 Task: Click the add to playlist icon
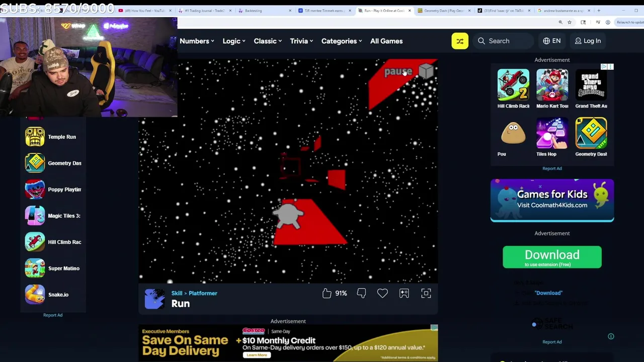click(404, 293)
